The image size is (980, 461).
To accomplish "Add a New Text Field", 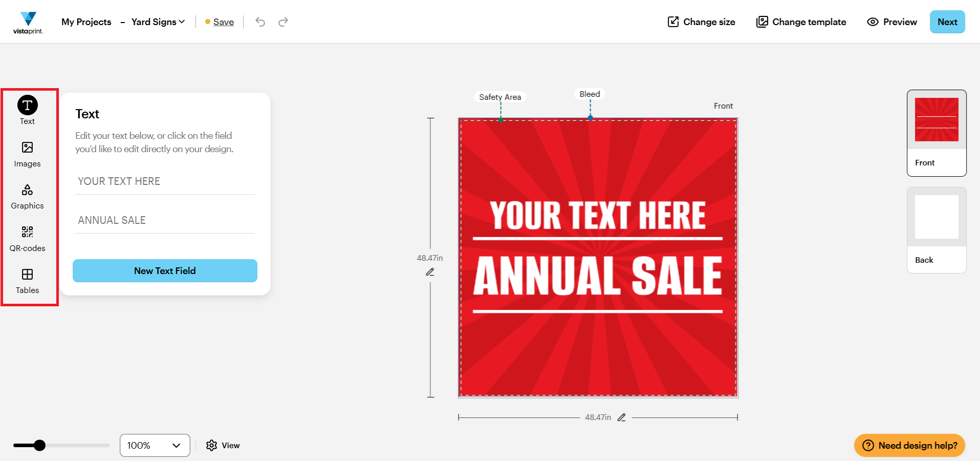I will click(165, 270).
